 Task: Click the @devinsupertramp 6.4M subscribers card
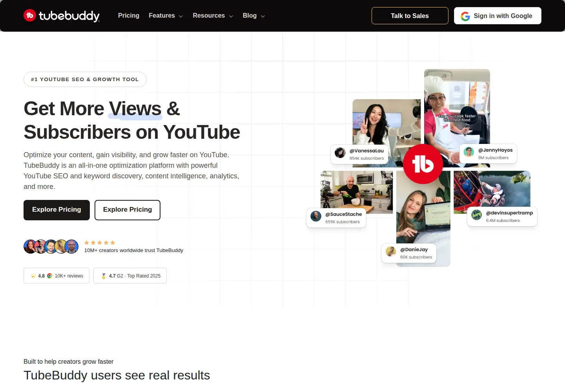[x=502, y=217]
